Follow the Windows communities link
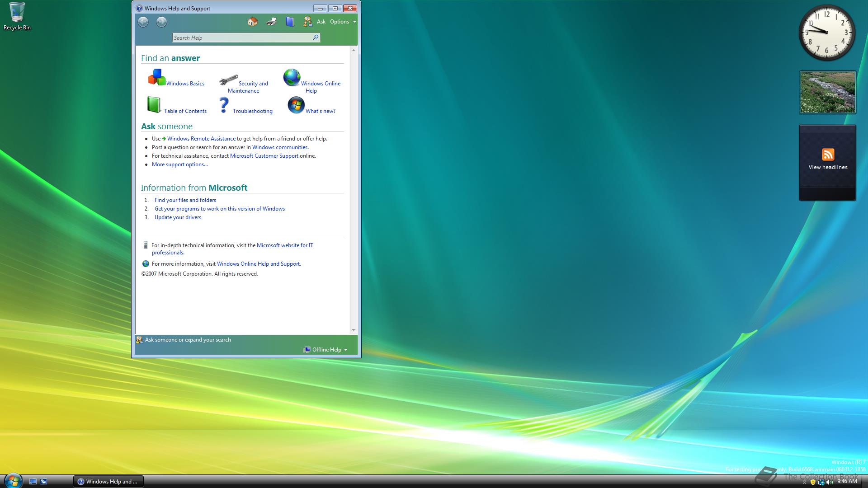 click(x=280, y=147)
